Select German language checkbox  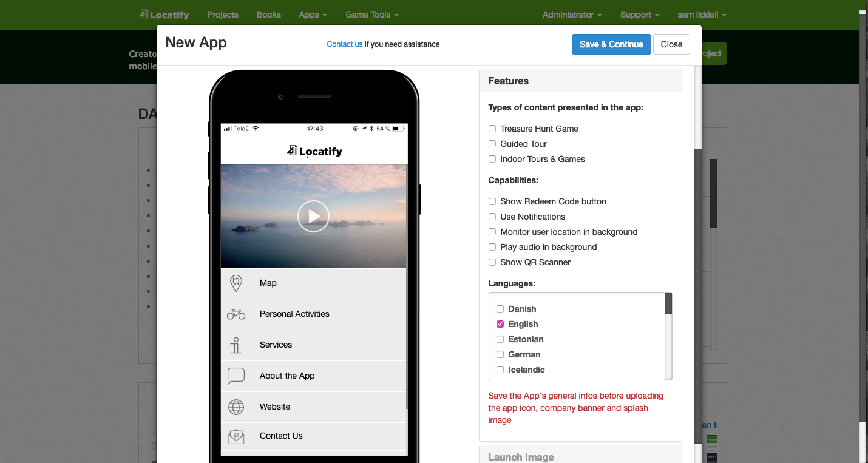tap(500, 354)
